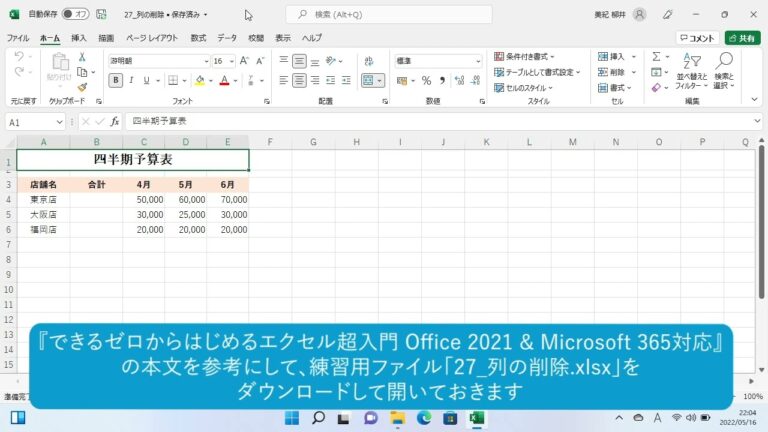Open Cell Styles menu
This screenshot has width=768, height=432.
pyautogui.click(x=523, y=88)
